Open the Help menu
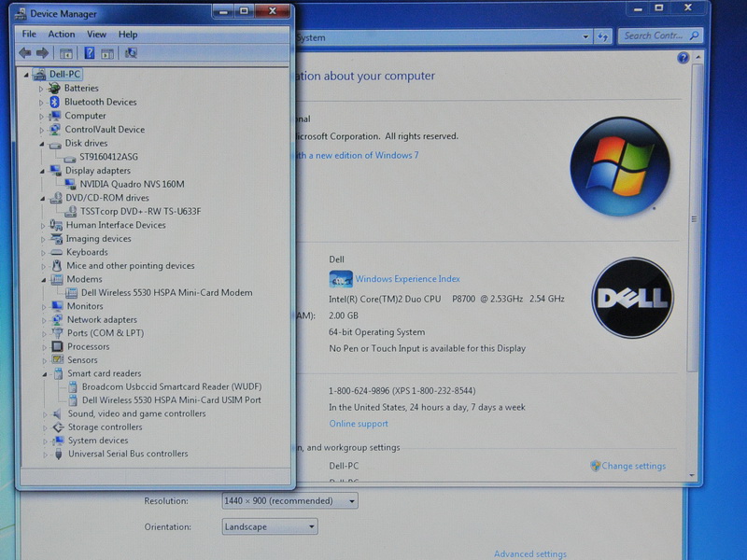The height and width of the screenshot is (560, 747). click(128, 35)
